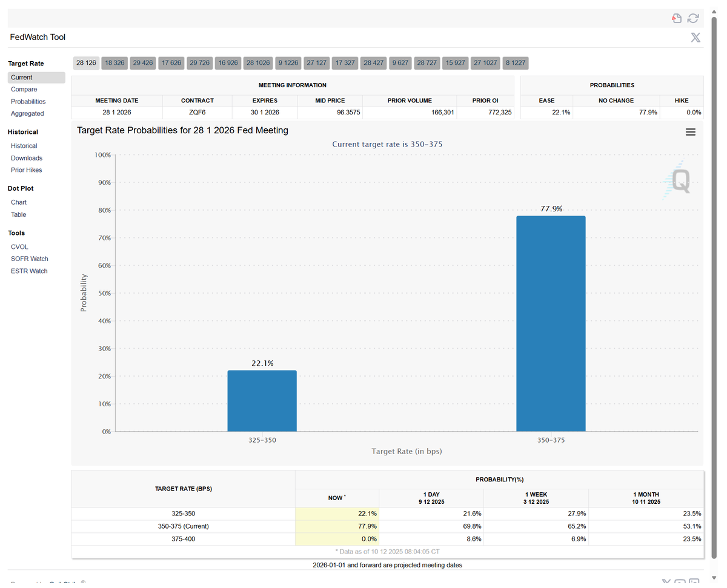Select the 9 627 meeting tab

coord(400,63)
